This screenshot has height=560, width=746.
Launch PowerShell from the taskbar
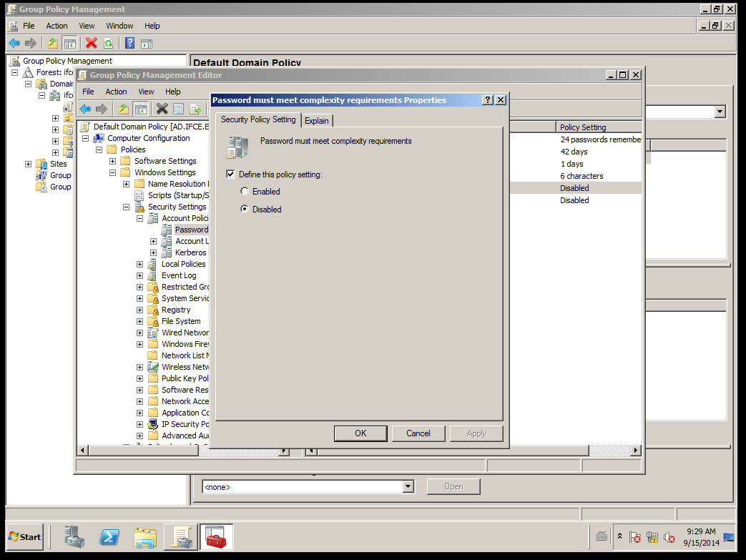click(x=109, y=536)
